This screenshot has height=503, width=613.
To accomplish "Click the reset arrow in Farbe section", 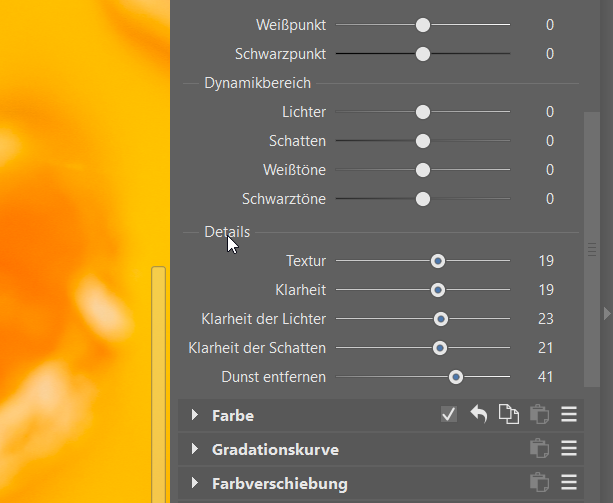I will click(479, 415).
